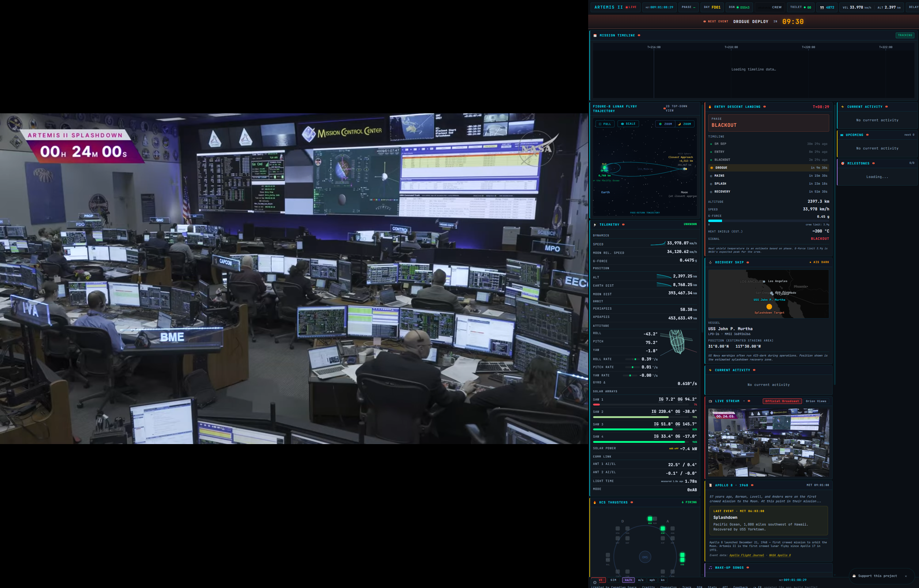The height and width of the screenshot is (588, 919).
Task: Click the OMS engine circle
Action: tap(645, 557)
